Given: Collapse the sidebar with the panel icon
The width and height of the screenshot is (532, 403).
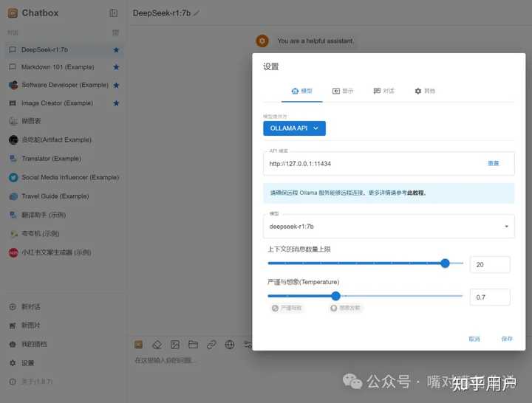Looking at the screenshot, I should [x=113, y=13].
